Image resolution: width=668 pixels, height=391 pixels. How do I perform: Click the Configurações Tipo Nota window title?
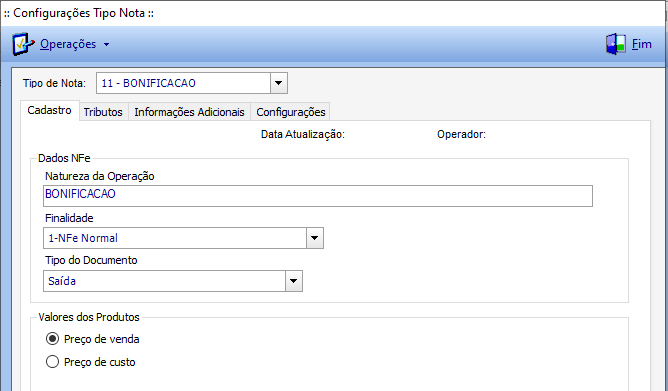tap(79, 13)
